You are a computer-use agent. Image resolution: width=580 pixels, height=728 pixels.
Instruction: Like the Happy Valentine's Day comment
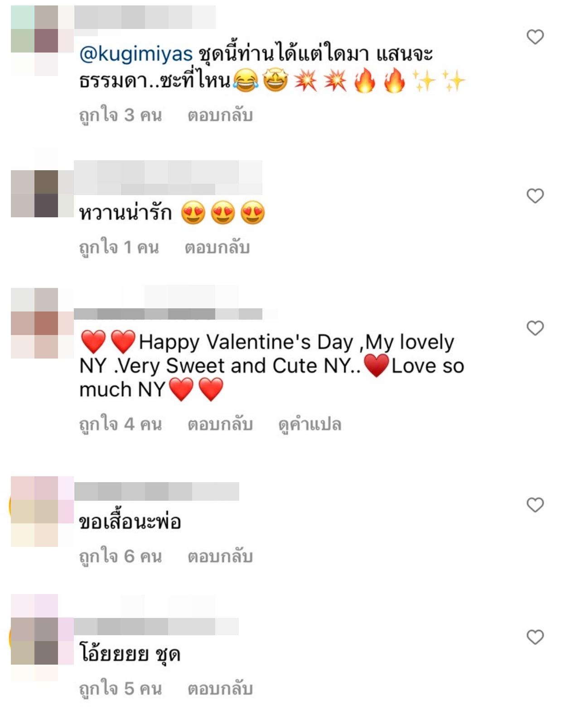click(535, 328)
